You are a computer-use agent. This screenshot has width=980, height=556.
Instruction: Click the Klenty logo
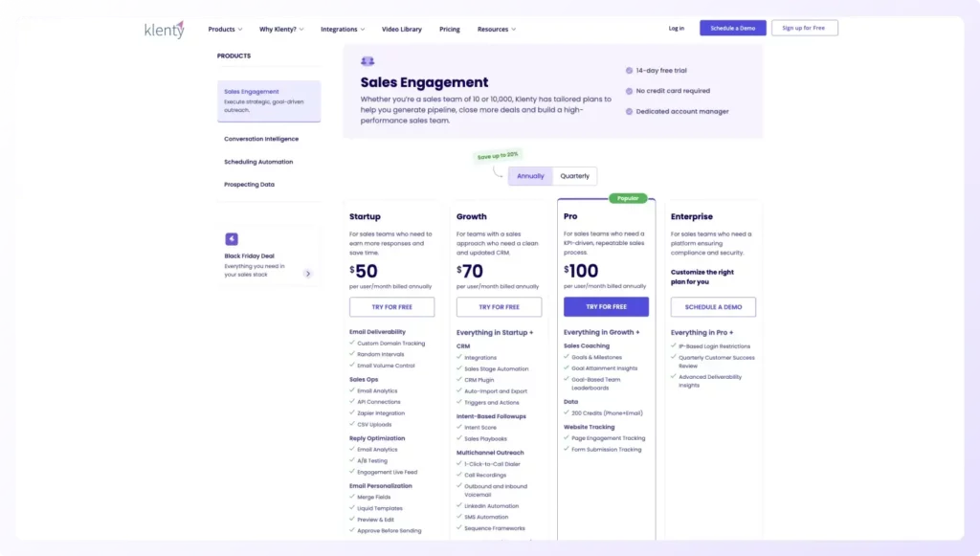pyautogui.click(x=165, y=30)
